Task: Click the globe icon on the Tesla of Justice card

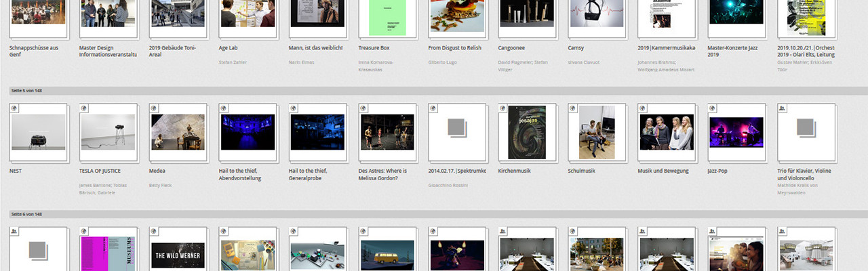Action: click(x=84, y=108)
